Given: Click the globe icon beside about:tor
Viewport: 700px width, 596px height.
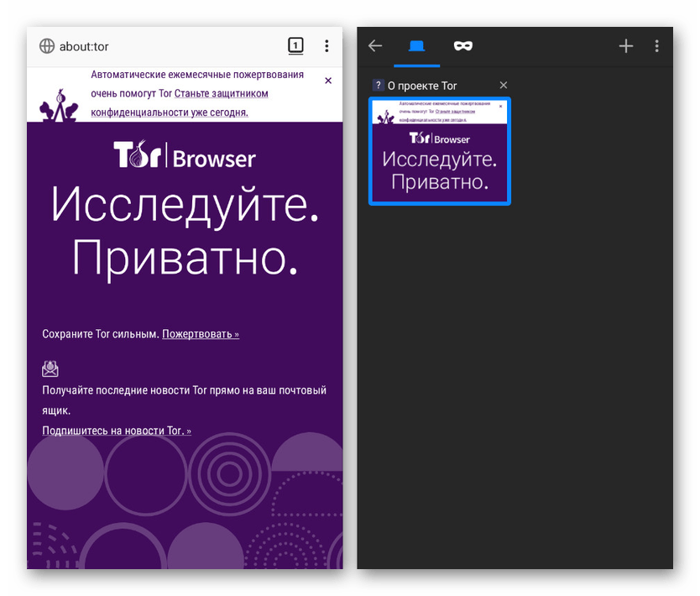Looking at the screenshot, I should 47,46.
